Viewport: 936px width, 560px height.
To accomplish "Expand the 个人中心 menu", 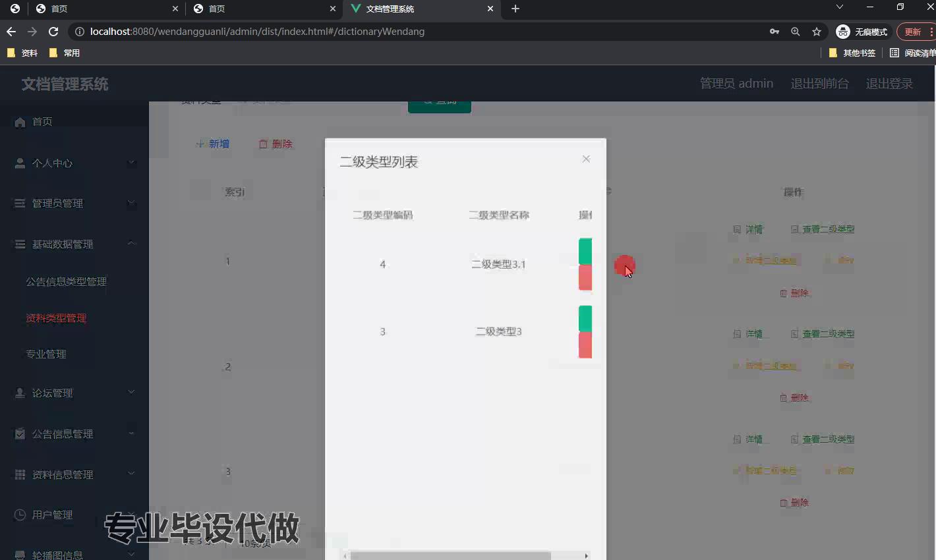I will [74, 163].
